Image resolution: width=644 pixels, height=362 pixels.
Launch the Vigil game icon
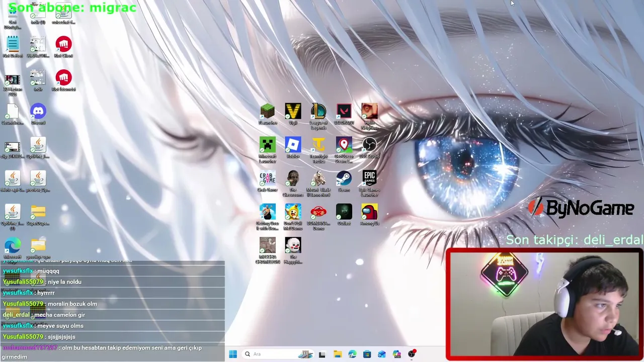coord(293,111)
